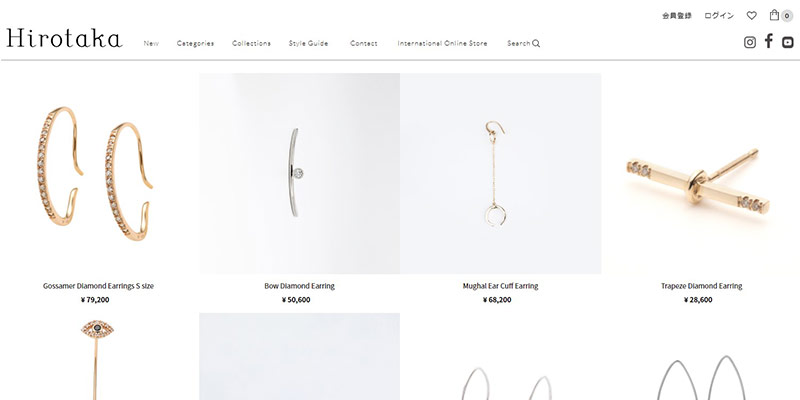This screenshot has width=800, height=400.
Task: Open the wishlist heart icon
Action: click(752, 16)
